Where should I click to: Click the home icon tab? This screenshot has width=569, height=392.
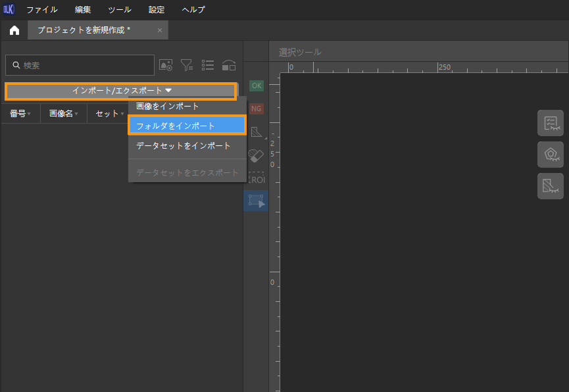click(14, 30)
